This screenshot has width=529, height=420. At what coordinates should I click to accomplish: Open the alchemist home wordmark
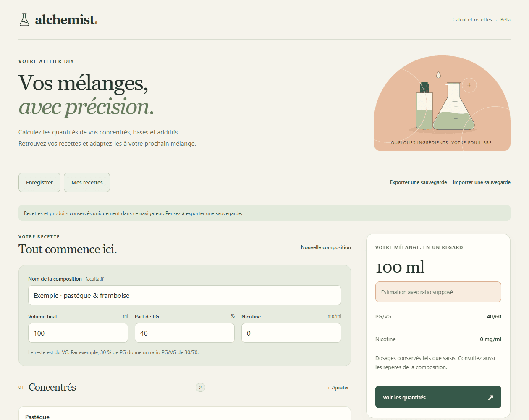click(x=66, y=20)
